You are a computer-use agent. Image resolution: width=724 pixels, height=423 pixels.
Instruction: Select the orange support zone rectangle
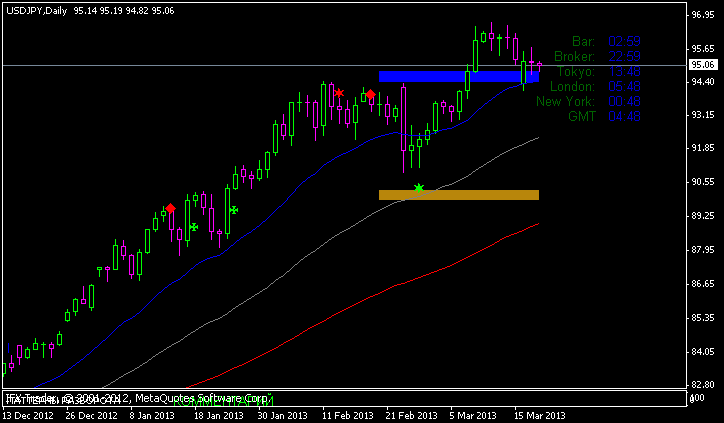[x=458, y=195]
